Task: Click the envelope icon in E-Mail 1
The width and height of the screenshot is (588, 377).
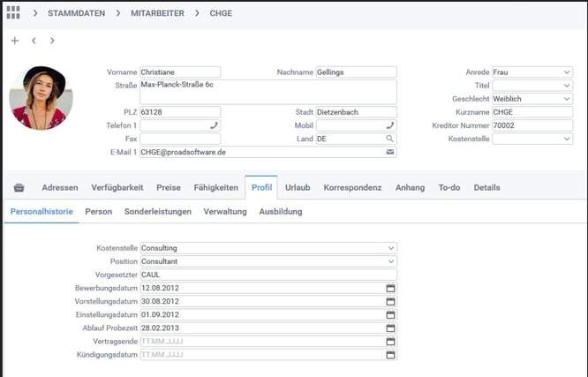Action: pos(390,152)
